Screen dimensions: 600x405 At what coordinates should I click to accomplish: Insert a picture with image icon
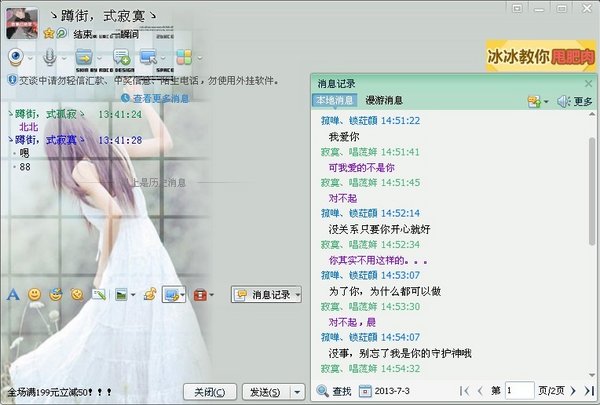[121, 294]
